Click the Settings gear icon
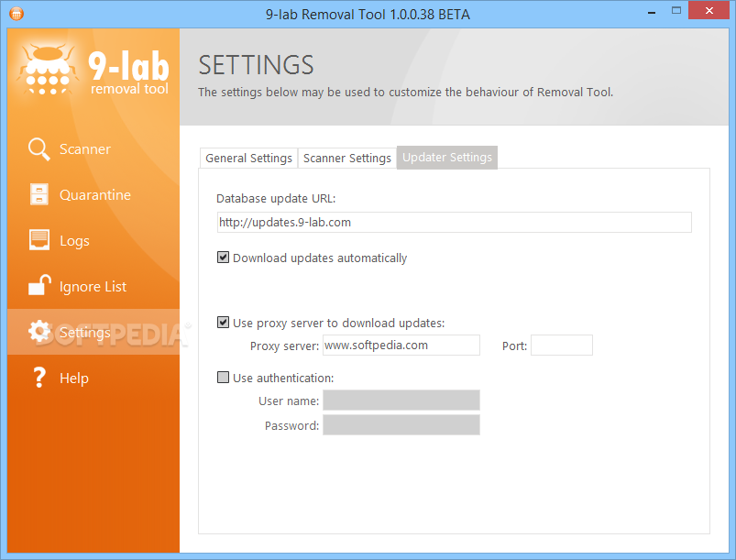The height and width of the screenshot is (560, 736). pyautogui.click(x=39, y=332)
